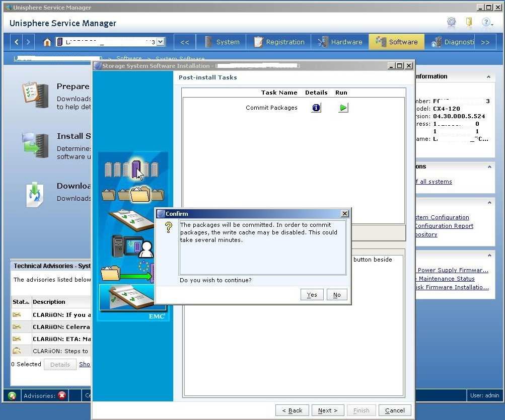
Task: Open settings gear icon in header
Action: pos(452,22)
